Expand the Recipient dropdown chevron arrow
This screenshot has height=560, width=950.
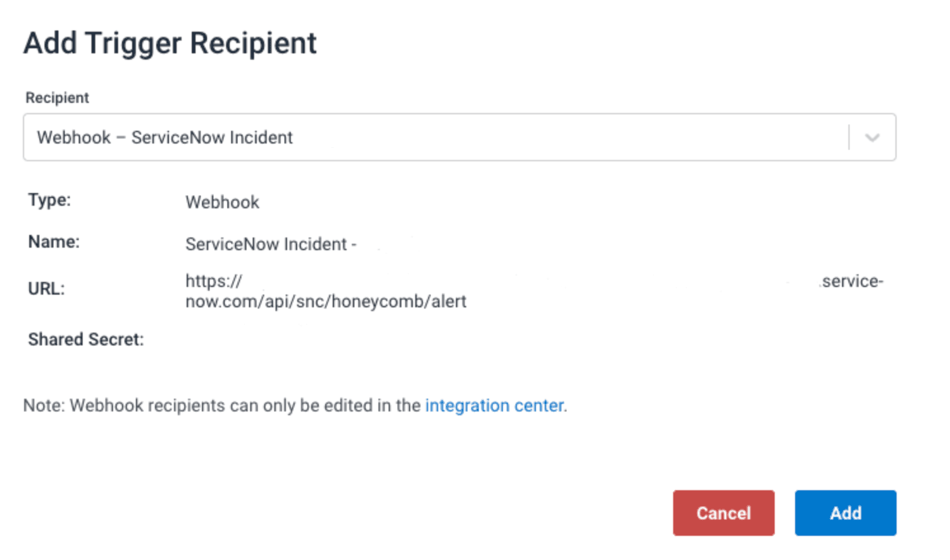coord(872,138)
